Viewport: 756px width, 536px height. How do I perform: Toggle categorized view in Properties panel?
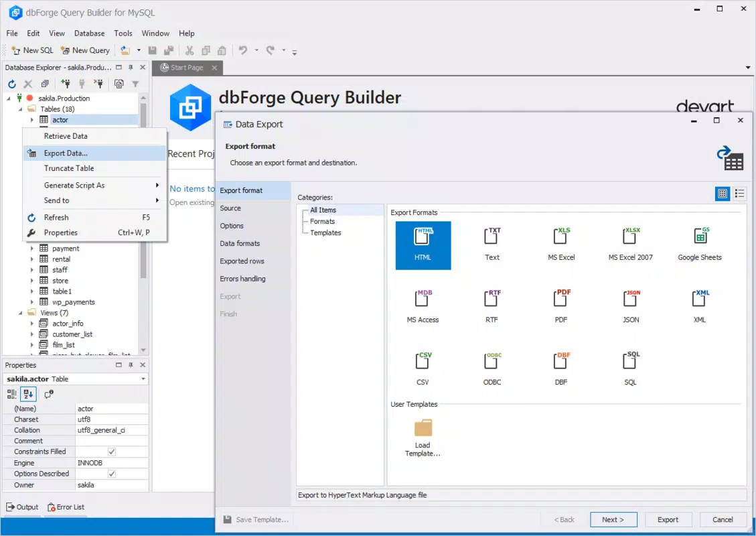point(12,395)
